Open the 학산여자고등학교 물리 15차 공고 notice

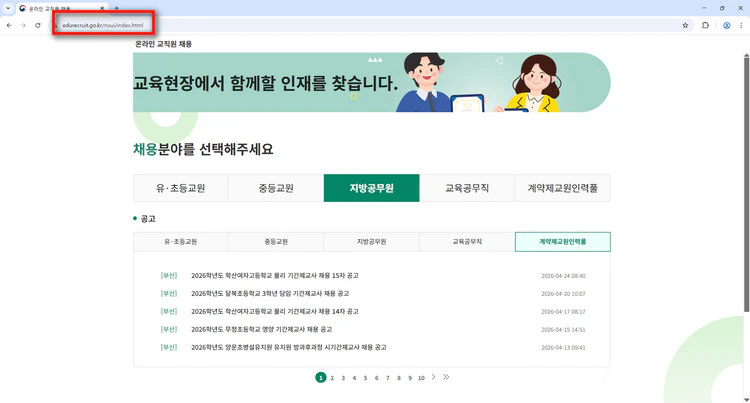coord(275,275)
